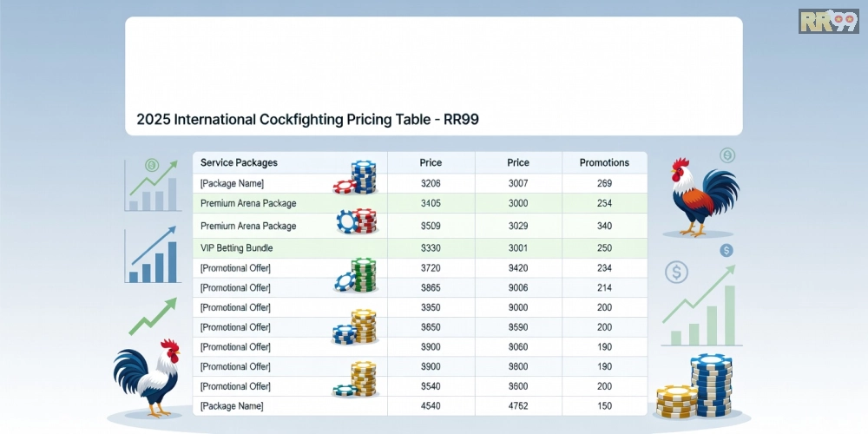Click the [Package Name] label in the 4540 row

pos(232,405)
